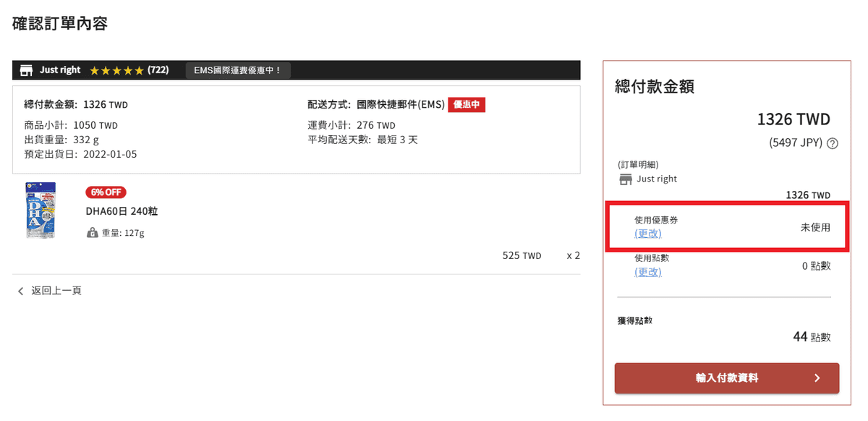Viewport: 868px width, 421px height.
Task: Click the five-star rating for Just right
Action: [116, 70]
